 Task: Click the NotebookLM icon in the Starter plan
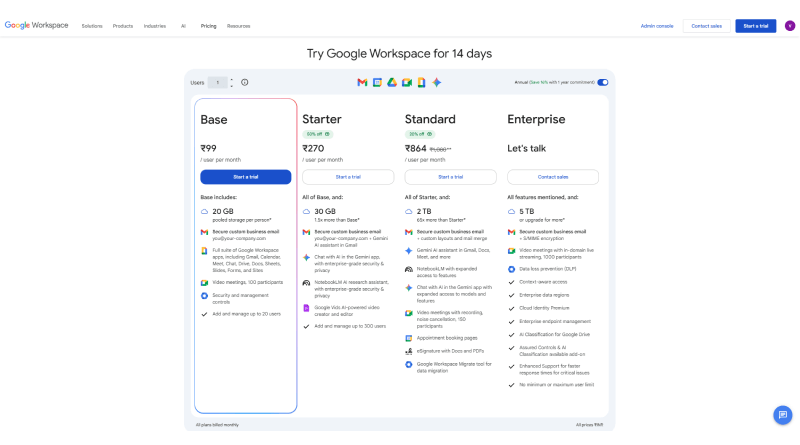tap(306, 282)
